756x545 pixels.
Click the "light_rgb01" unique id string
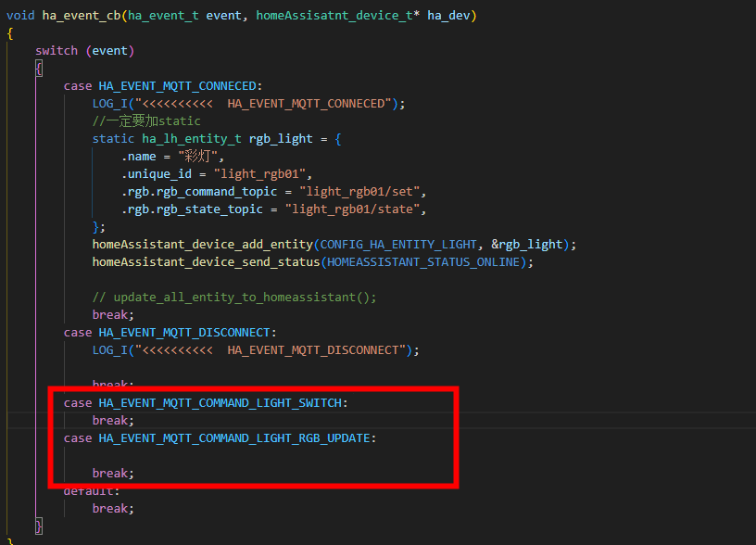(259, 174)
